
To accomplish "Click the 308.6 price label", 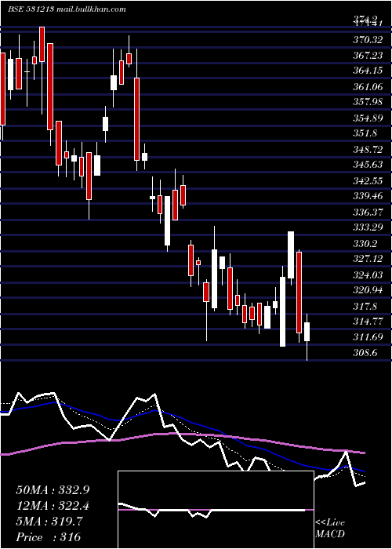I will pyautogui.click(x=365, y=353).
